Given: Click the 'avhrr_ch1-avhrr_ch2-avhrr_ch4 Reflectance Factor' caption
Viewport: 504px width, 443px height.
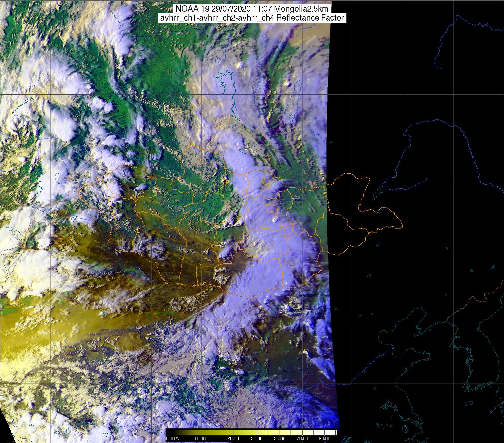Looking at the screenshot, I should pyautogui.click(x=252, y=18).
